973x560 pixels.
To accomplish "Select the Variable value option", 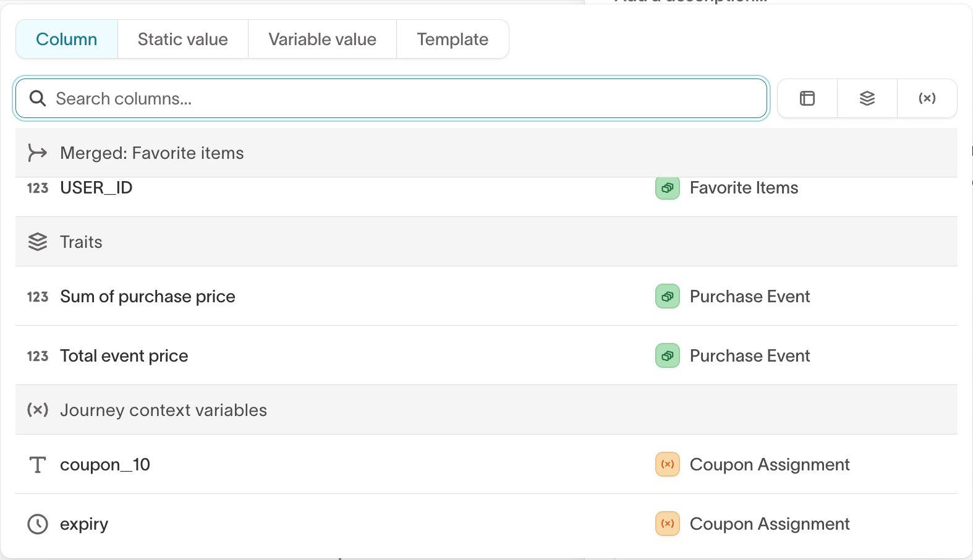I will pos(321,39).
